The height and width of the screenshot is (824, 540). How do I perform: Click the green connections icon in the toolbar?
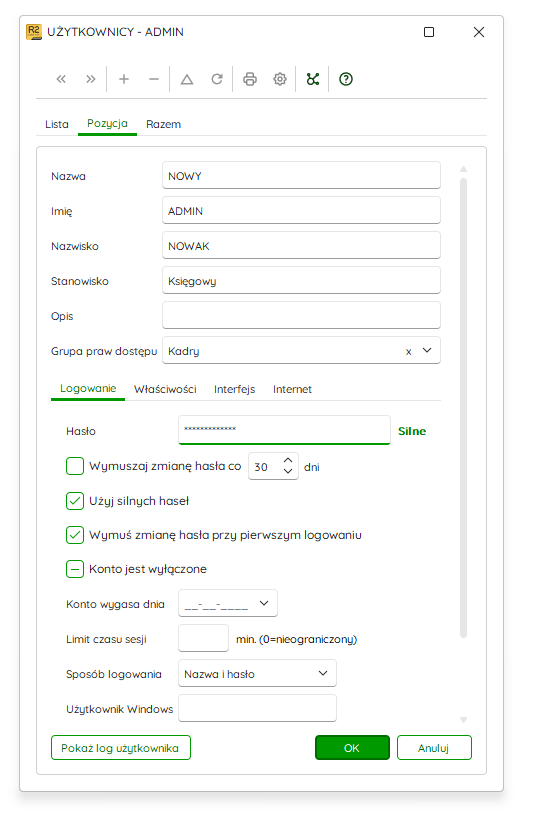(x=313, y=79)
